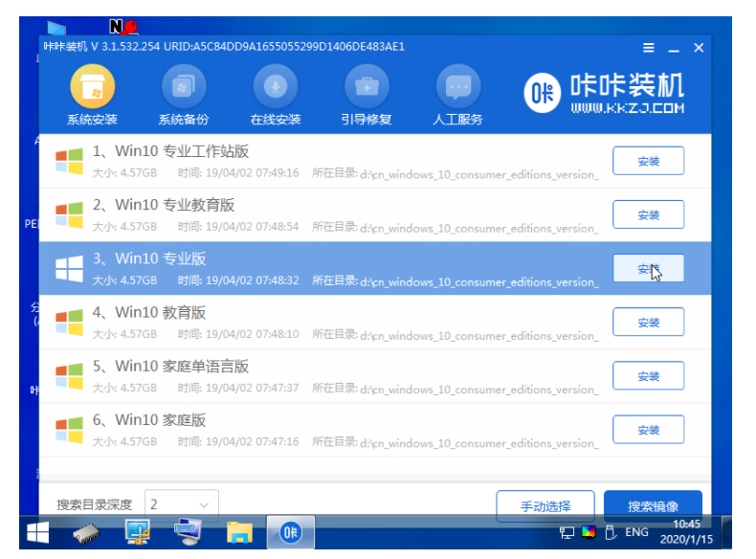This screenshot has width=756, height=559.
Task: Select the 1、Win10 专业工作站版 title
Action: (170, 151)
